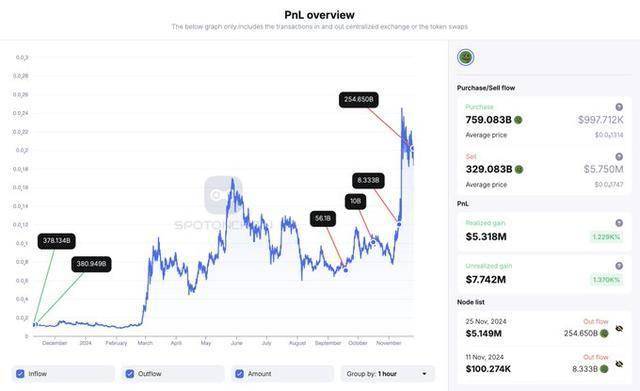Hide the 11 Nov 2024 node
This screenshot has width=640, height=391.
(619, 364)
